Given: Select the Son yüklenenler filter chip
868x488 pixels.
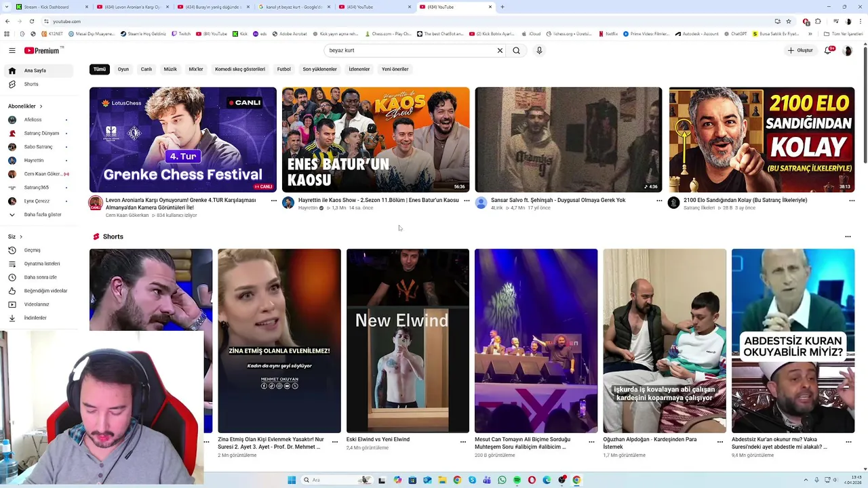Looking at the screenshot, I should [319, 69].
